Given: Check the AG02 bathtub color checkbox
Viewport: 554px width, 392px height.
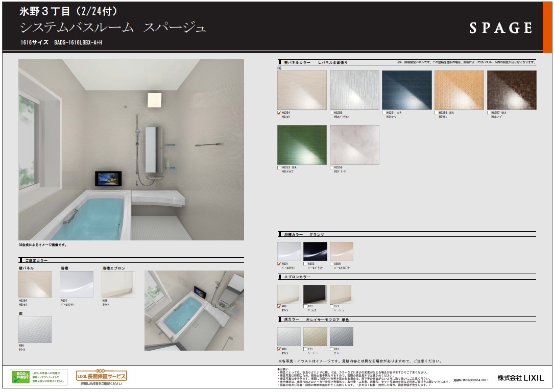Looking at the screenshot, I should tap(305, 263).
